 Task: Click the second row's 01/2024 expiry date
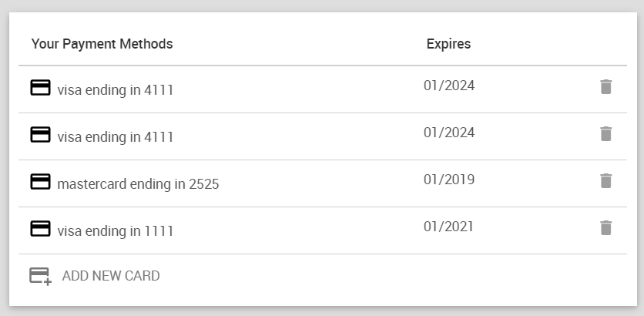point(449,133)
